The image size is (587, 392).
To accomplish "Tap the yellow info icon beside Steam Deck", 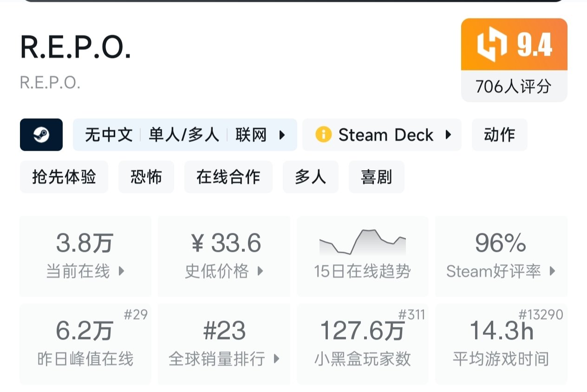I will [323, 135].
